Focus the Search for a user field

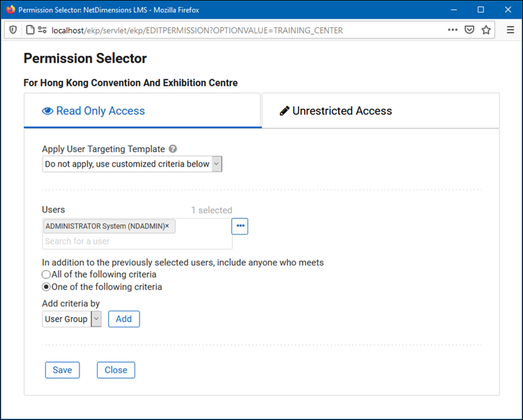click(136, 241)
